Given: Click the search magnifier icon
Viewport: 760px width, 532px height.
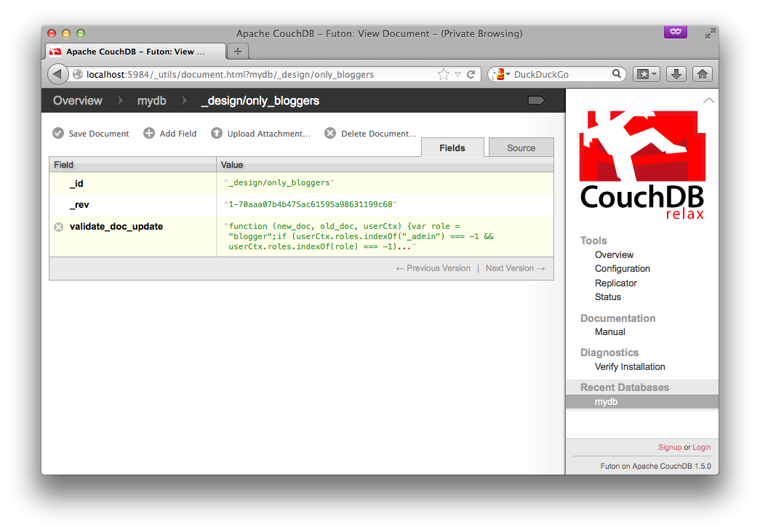Looking at the screenshot, I should (616, 73).
